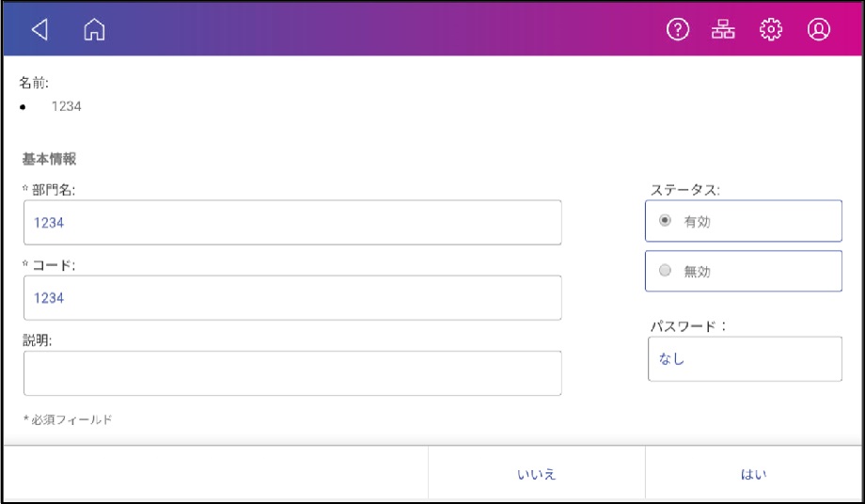Viewport: 865px width, 504px height.
Task: Open the settings gear icon
Action: [x=771, y=29]
